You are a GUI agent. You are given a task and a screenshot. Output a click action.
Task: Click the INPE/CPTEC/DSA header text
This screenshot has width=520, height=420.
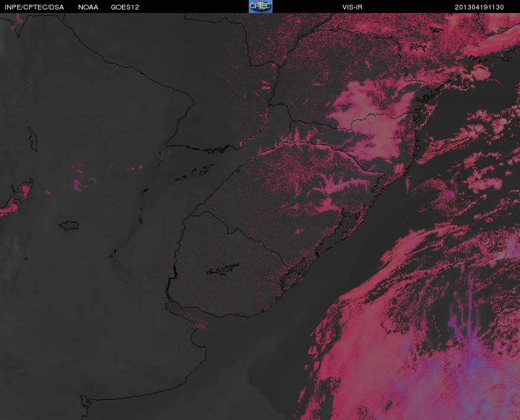(x=34, y=7)
